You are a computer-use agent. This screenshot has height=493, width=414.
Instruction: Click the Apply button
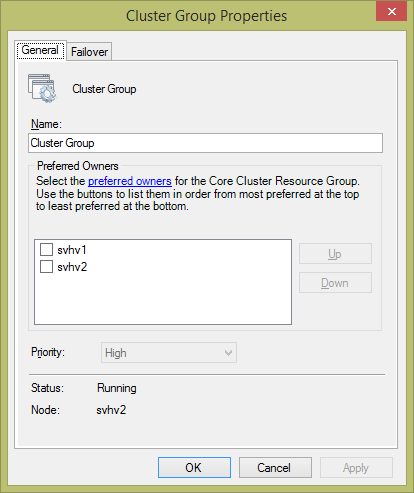tap(356, 468)
